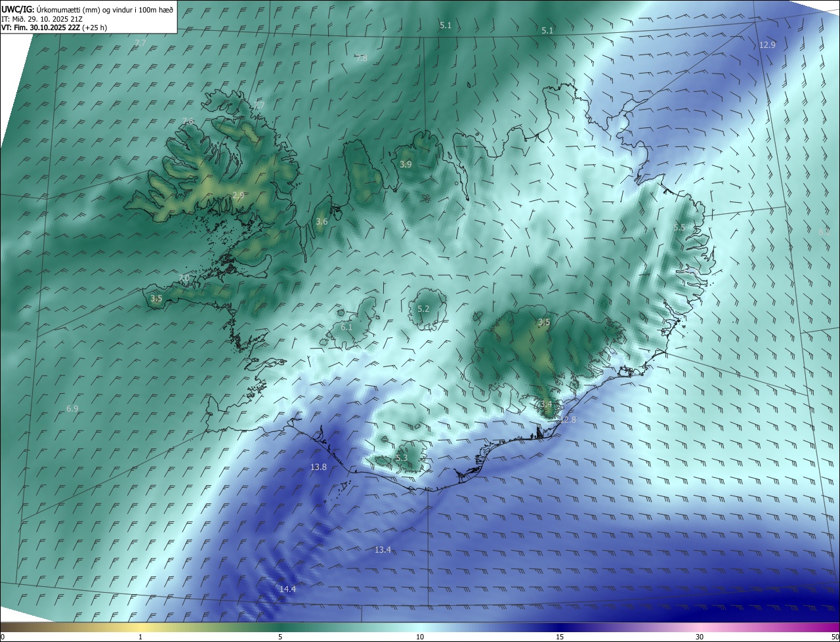Click the 12.9 value on the map

click(767, 45)
